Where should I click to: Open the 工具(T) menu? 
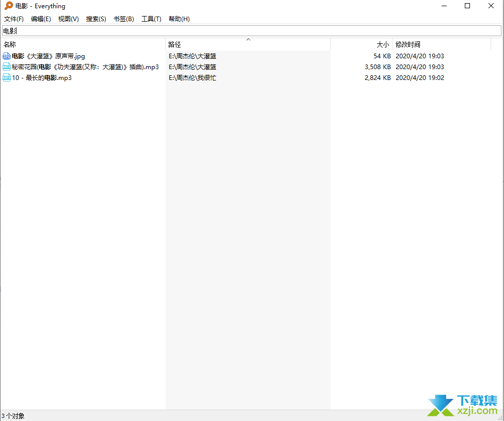pyautogui.click(x=151, y=19)
